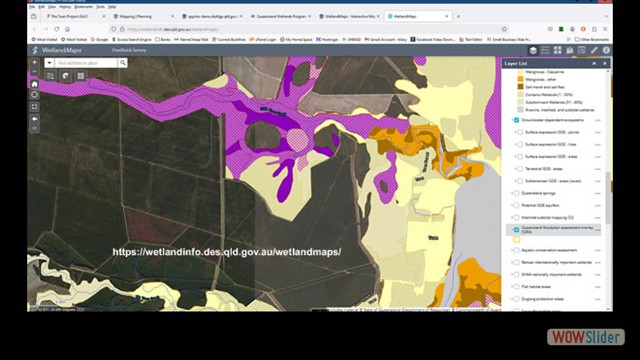The image size is (640, 360).
Task: Open the Legend list icon in header
Action: [545, 50]
